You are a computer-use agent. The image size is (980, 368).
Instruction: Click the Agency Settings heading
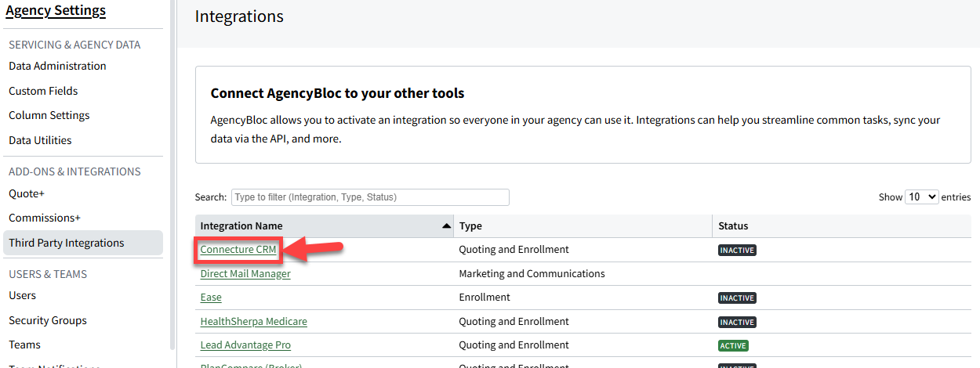[56, 10]
